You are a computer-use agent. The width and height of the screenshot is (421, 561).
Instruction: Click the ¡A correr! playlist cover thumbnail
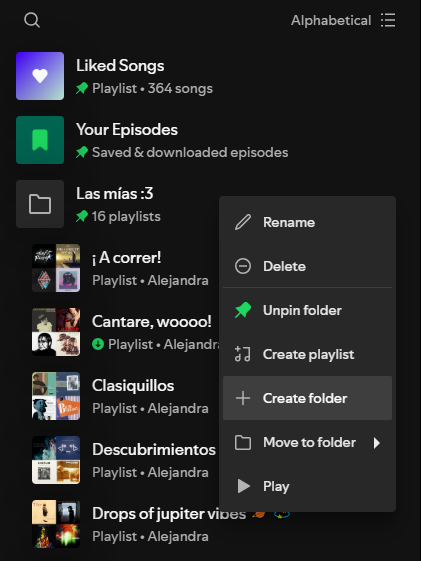pos(56,268)
